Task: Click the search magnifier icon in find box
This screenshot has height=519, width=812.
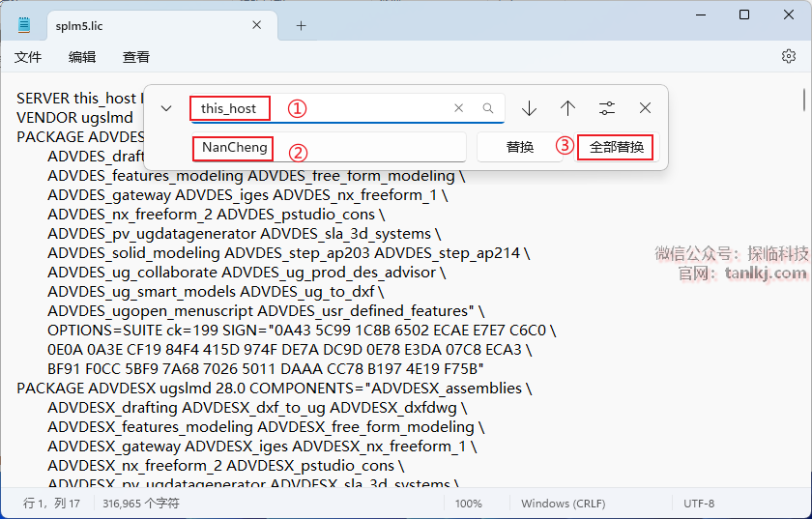Action: coord(488,109)
